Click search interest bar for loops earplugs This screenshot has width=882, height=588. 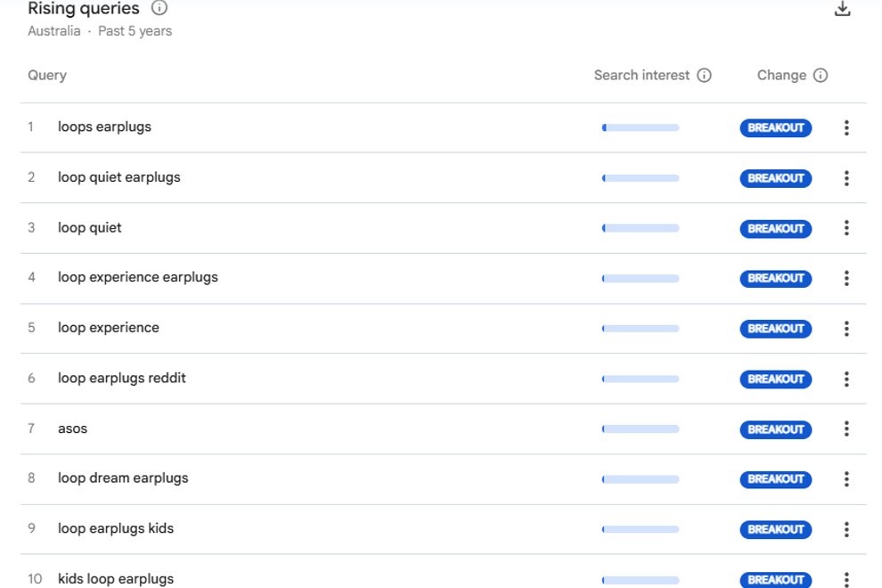tap(641, 127)
